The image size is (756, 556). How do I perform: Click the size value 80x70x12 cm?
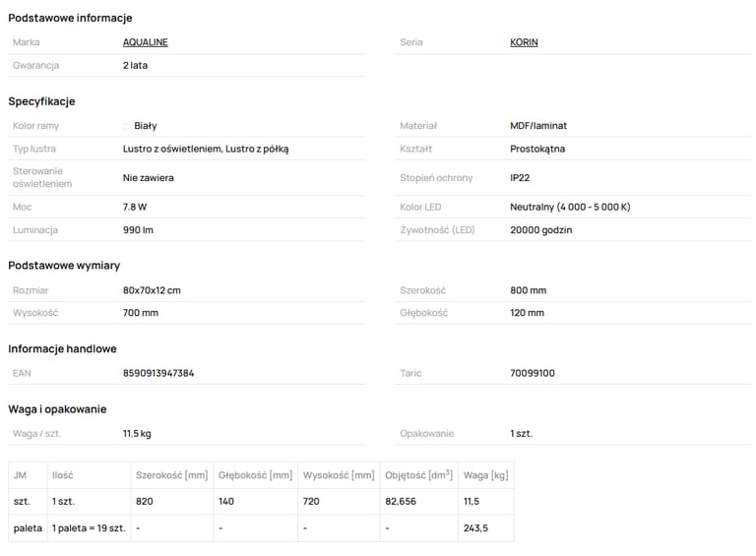click(x=152, y=290)
